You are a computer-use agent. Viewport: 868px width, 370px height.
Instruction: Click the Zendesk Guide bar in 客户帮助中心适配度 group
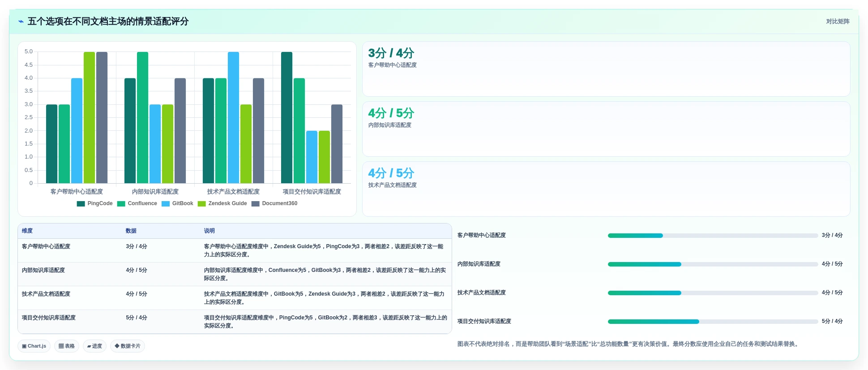(89, 117)
